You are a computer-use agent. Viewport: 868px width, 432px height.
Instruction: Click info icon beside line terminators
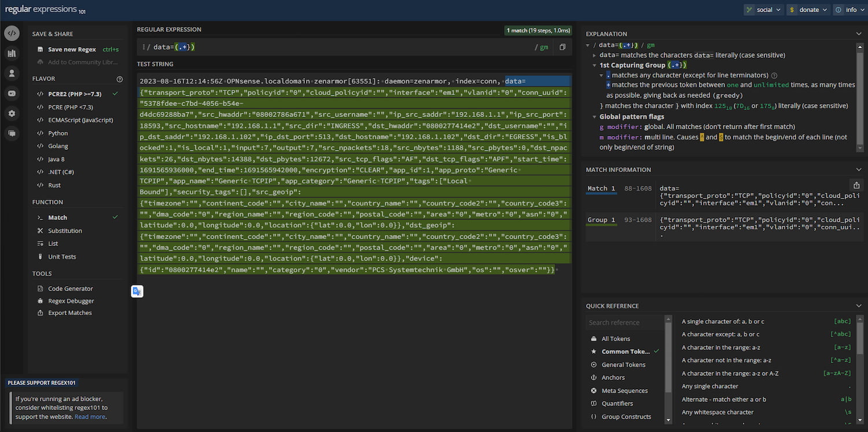[x=774, y=75]
